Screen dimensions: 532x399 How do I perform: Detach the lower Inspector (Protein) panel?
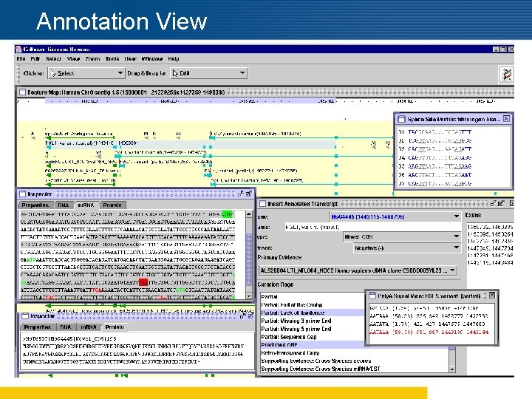(x=242, y=316)
